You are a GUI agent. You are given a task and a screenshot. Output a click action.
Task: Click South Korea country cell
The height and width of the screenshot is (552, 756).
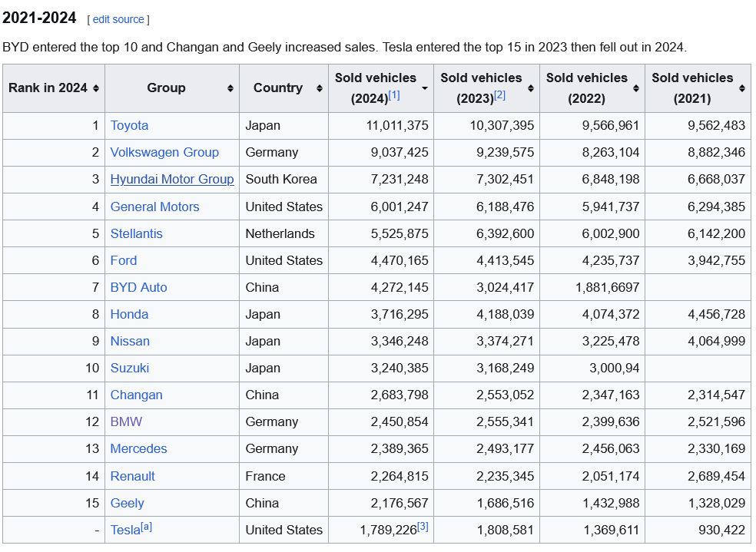(x=284, y=179)
